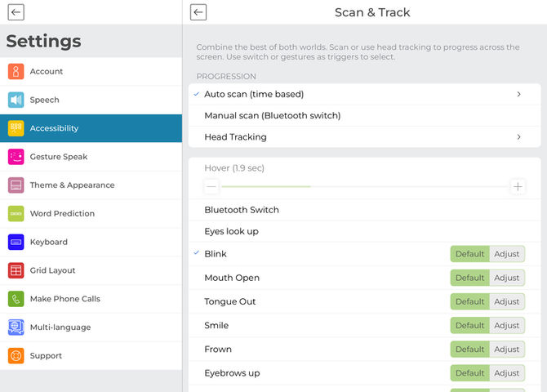Screen dimensions: 547x392
Task: Expand Head Tracking options with chevron
Action: 518,137
